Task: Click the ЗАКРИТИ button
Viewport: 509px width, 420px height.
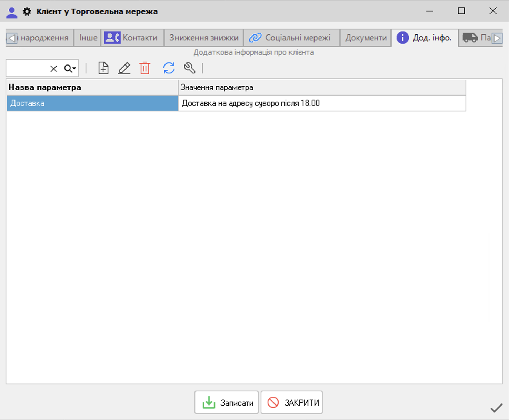Action: [292, 402]
